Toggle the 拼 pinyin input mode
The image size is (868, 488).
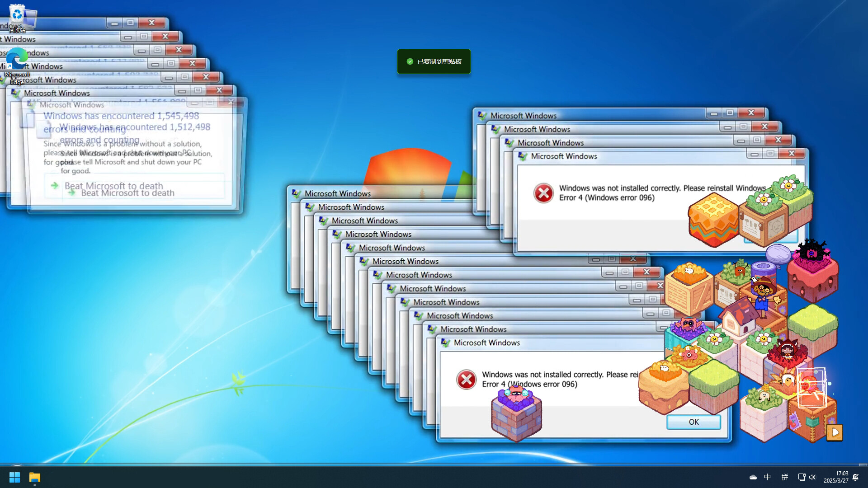click(785, 477)
